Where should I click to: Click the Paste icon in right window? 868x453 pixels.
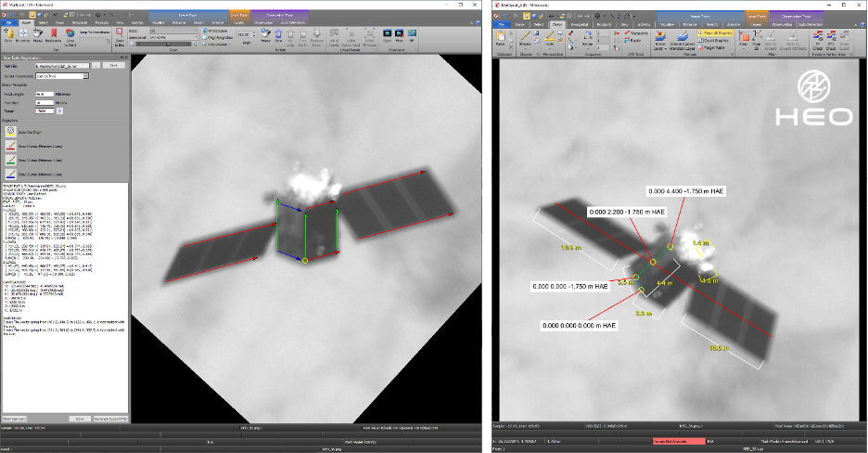501,37
